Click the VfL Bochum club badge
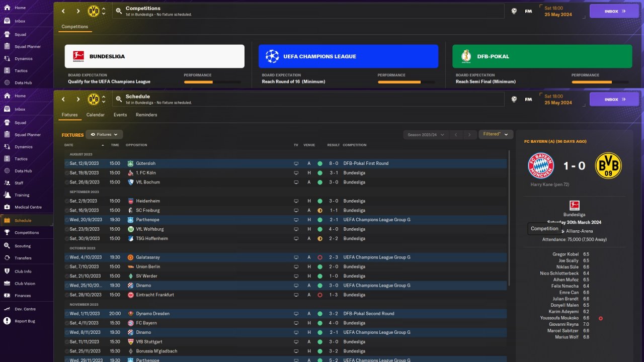644x362 pixels. 130,182
